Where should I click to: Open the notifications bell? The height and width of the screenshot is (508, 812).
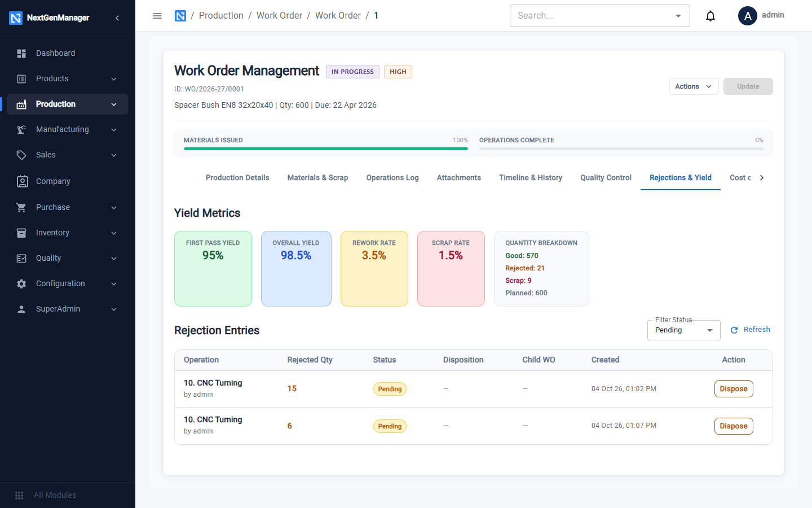tap(710, 16)
